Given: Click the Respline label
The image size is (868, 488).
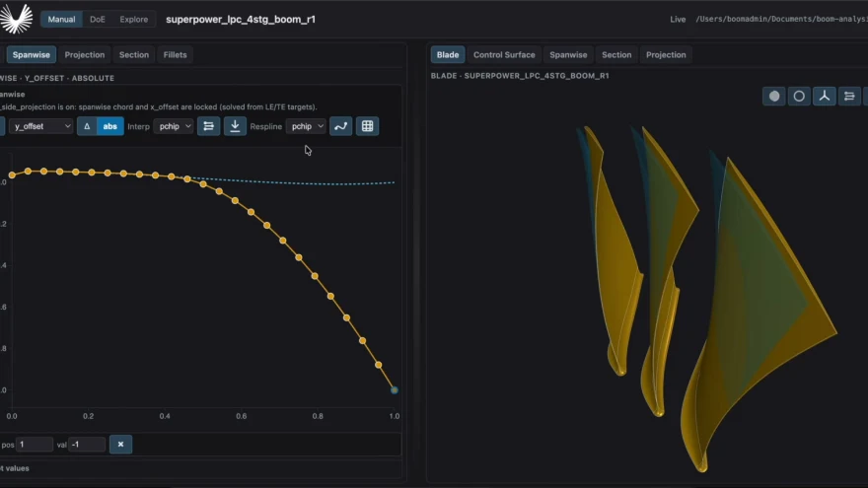Looking at the screenshot, I should coord(265,126).
